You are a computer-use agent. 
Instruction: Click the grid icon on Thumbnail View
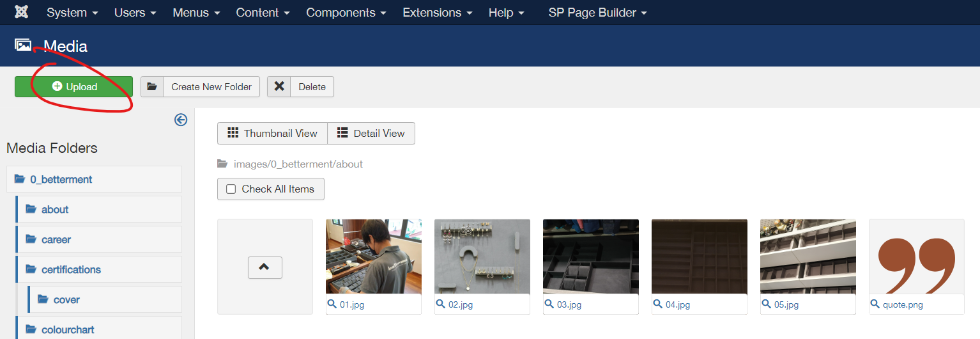coord(233,133)
